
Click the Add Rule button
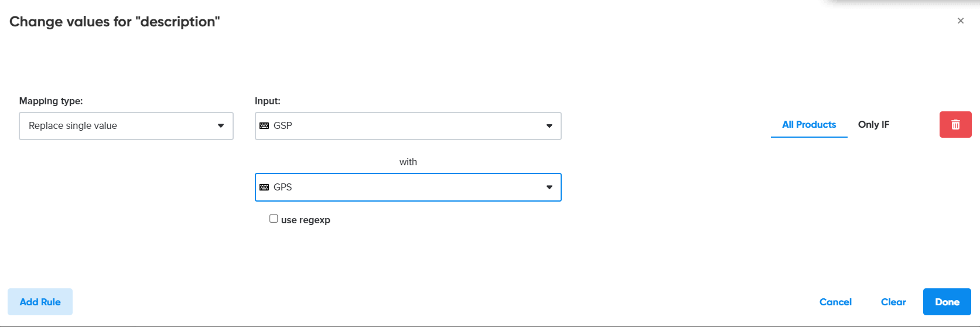(x=40, y=302)
